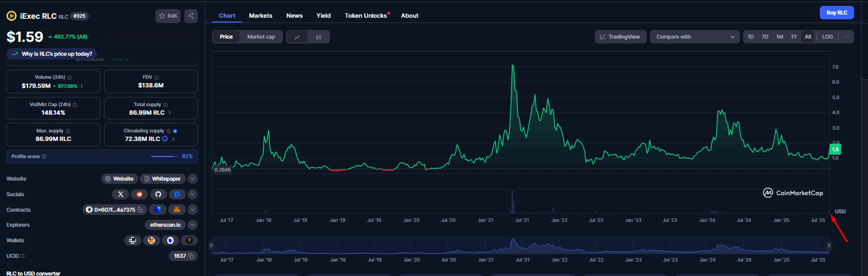Screen dimensions: 868x276
Task: Open Volume (24h) info tooltip icon
Action: pos(70,77)
